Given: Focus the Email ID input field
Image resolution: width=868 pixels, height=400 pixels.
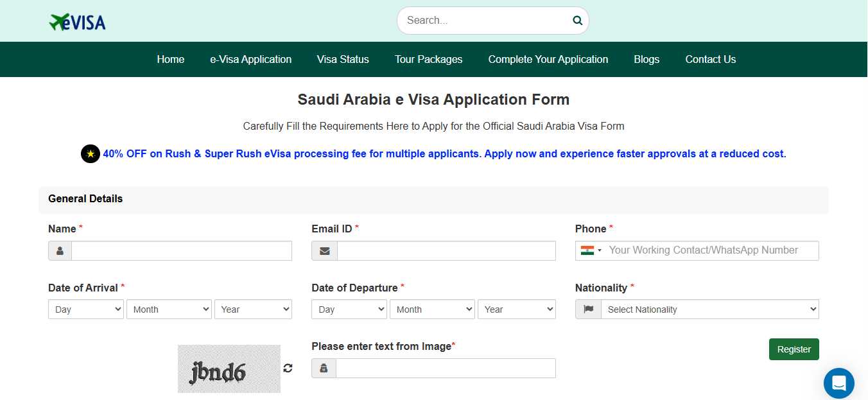Looking at the screenshot, I should [446, 251].
